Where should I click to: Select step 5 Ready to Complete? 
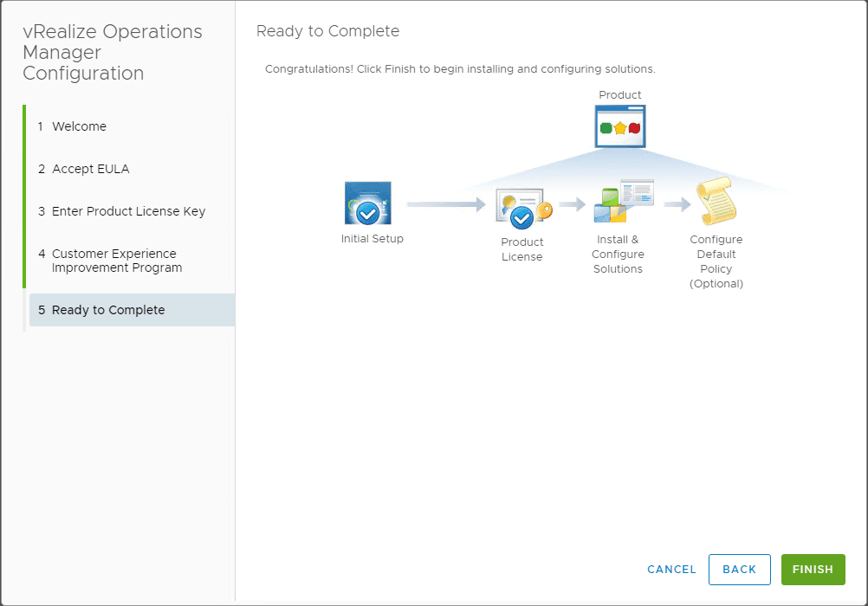108,310
